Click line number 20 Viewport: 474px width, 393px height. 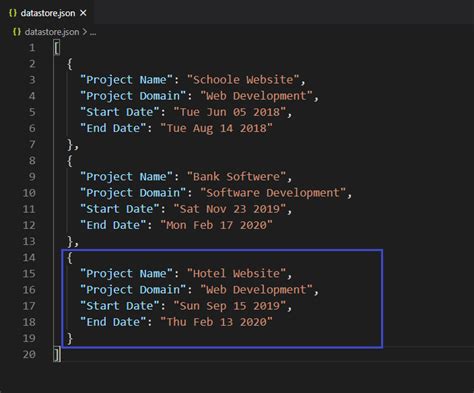(29, 354)
